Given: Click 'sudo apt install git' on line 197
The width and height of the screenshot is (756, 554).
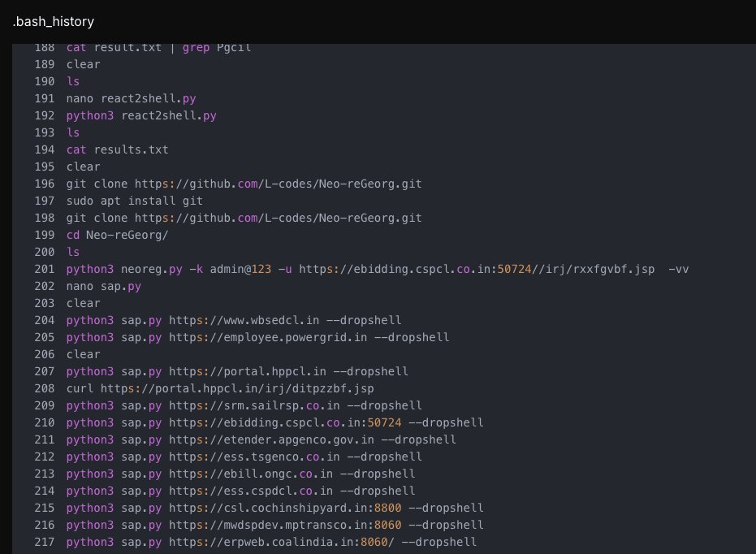Looking at the screenshot, I should pos(135,201).
